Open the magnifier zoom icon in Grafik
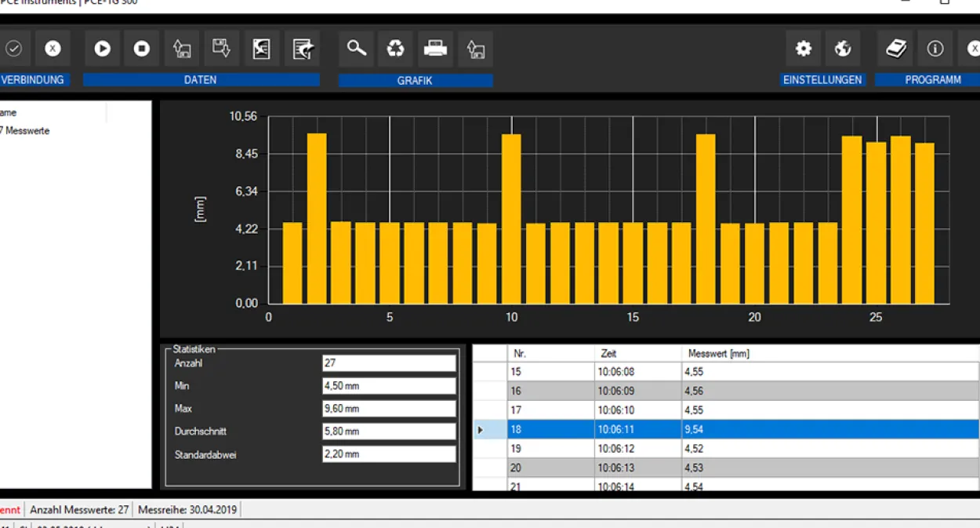The width and height of the screenshot is (980, 528). (x=357, y=49)
